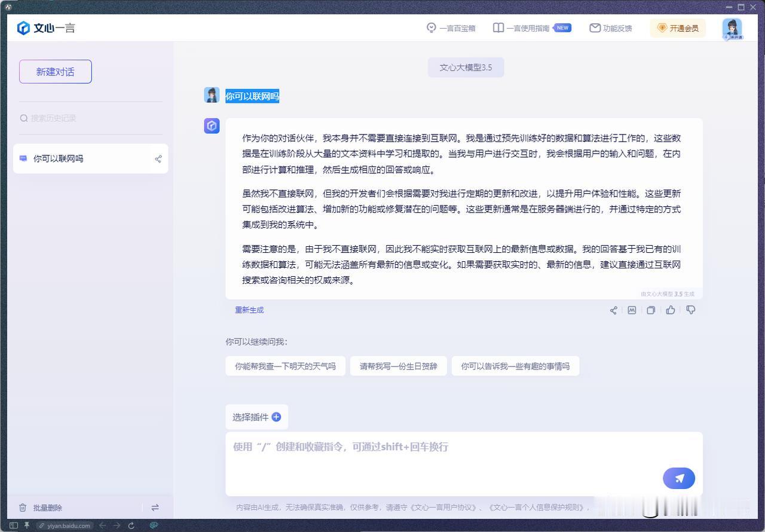Click the 文心大模型3.5 model label

coord(466,68)
